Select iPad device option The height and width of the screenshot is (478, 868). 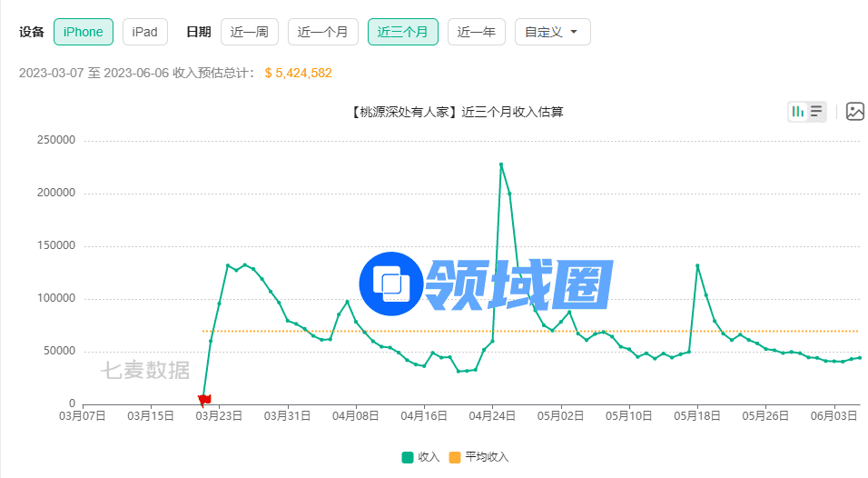pyautogui.click(x=145, y=32)
